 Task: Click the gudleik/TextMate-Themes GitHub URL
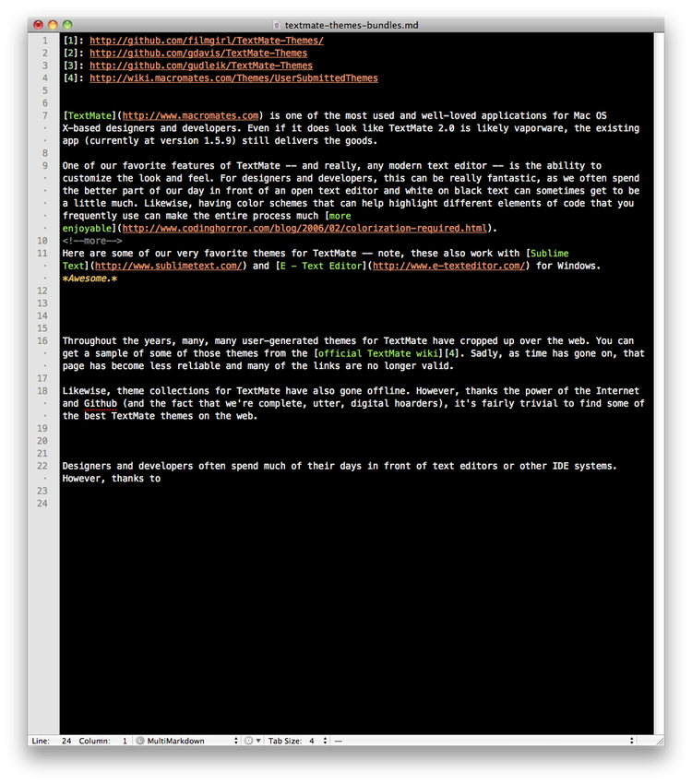201,65
